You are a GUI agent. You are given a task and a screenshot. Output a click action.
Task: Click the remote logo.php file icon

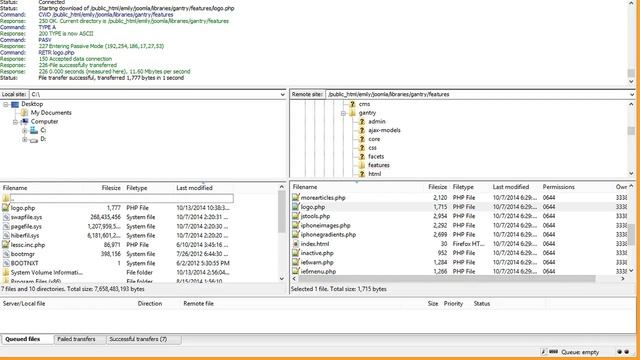click(296, 207)
